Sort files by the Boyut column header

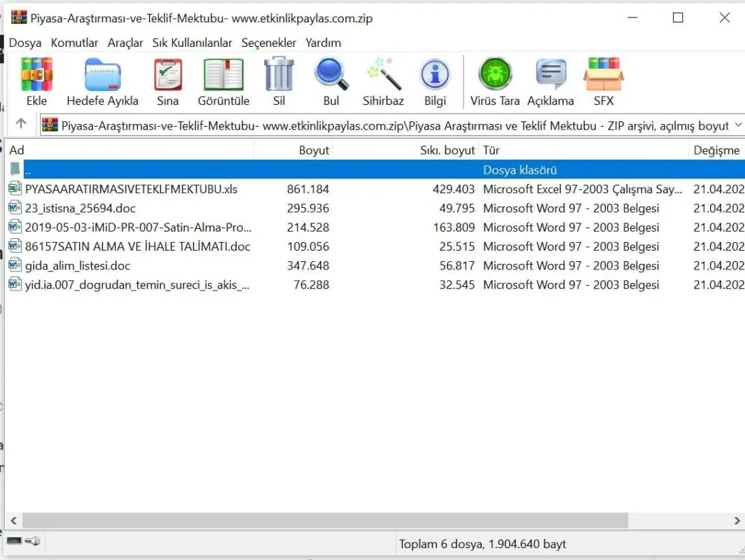click(293, 150)
